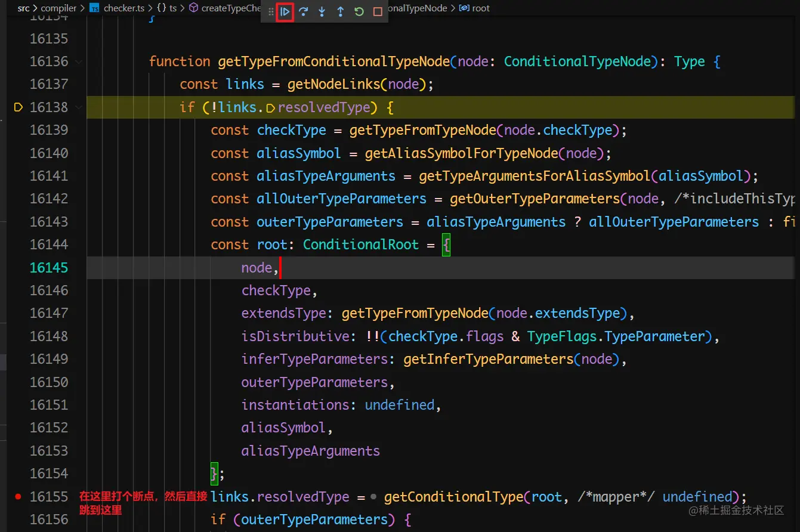
Task: Select line number 16151
Action: [49, 405]
